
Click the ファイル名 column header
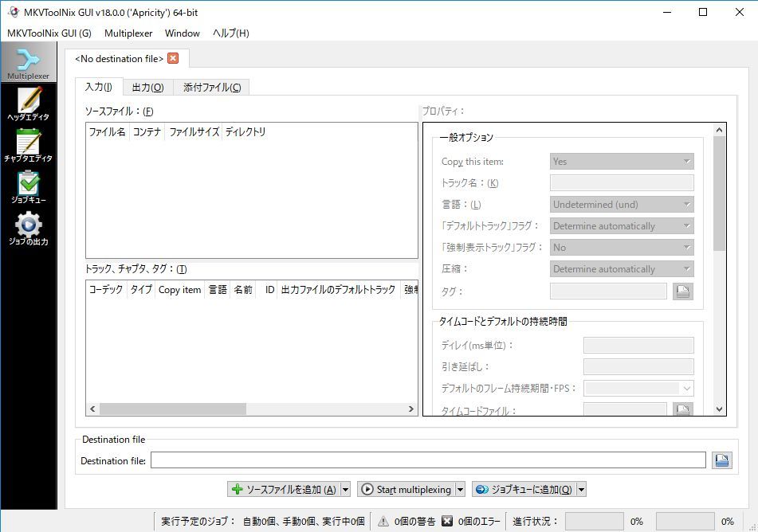(108, 132)
